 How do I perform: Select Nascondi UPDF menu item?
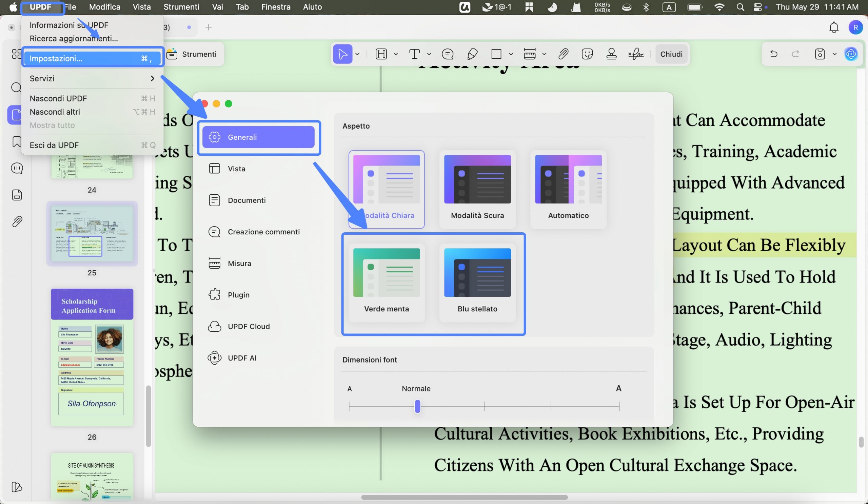click(x=92, y=98)
